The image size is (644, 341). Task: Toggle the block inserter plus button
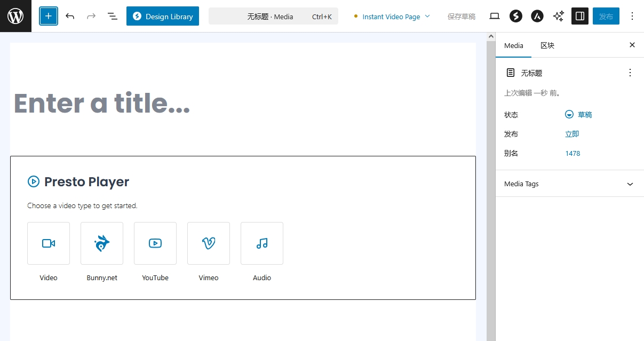[x=48, y=16]
